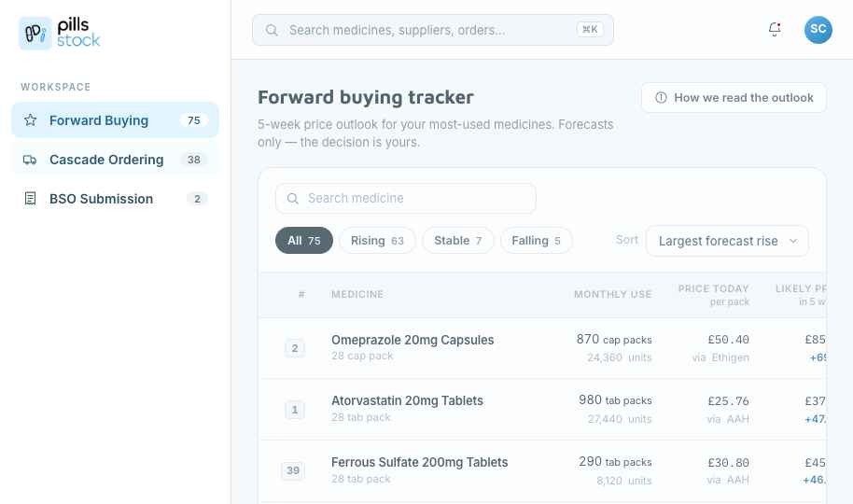Click How we read the outlook button
This screenshot has width=853, height=504.
pyautogui.click(x=734, y=97)
